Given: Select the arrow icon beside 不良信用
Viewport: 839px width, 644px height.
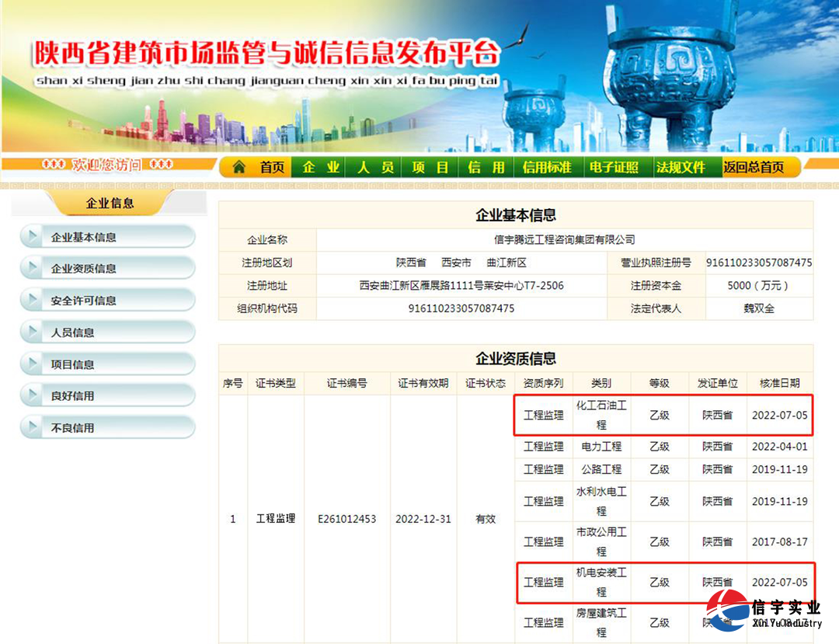Looking at the screenshot, I should point(32,427).
